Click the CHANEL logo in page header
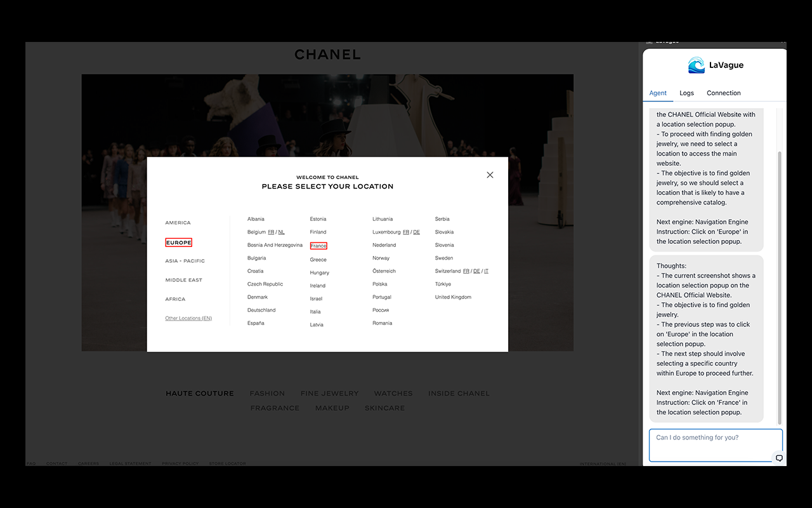Viewport: 812px width, 508px height. pos(327,55)
